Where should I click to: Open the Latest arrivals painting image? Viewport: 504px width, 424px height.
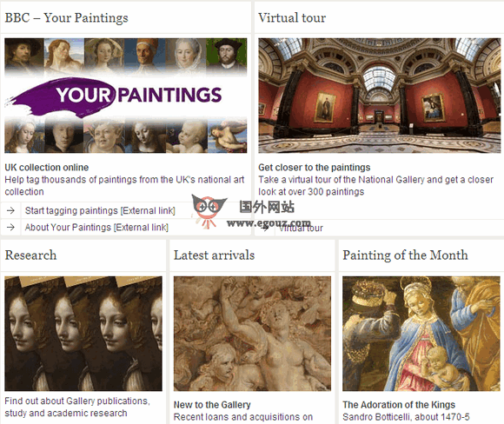252,334
